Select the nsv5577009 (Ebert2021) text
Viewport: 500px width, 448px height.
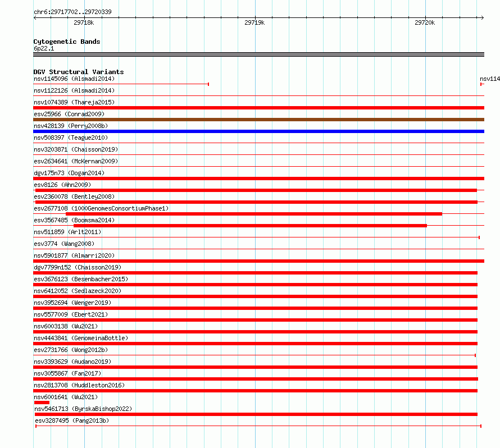point(71,314)
